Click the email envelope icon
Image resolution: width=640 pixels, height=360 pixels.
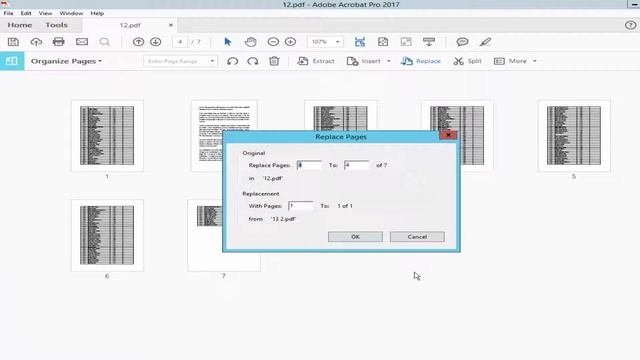tap(82, 42)
